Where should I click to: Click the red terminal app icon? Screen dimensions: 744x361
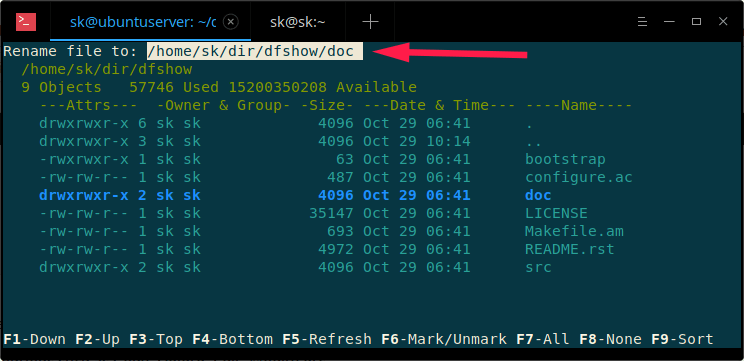26,22
